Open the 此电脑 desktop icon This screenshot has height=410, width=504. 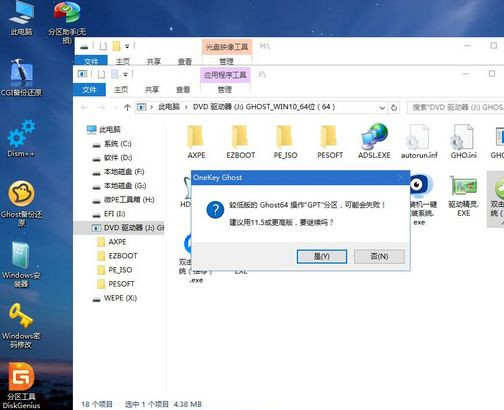click(21, 17)
